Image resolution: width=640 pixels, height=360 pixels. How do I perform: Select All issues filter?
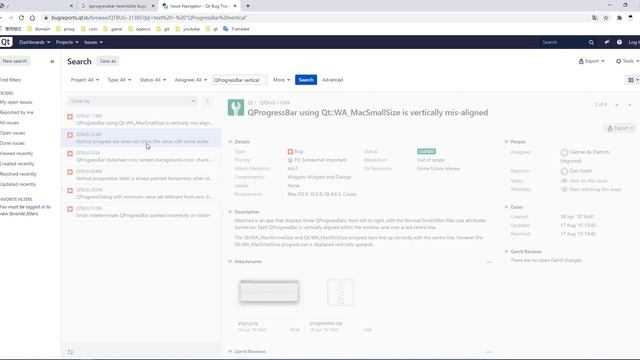point(9,122)
